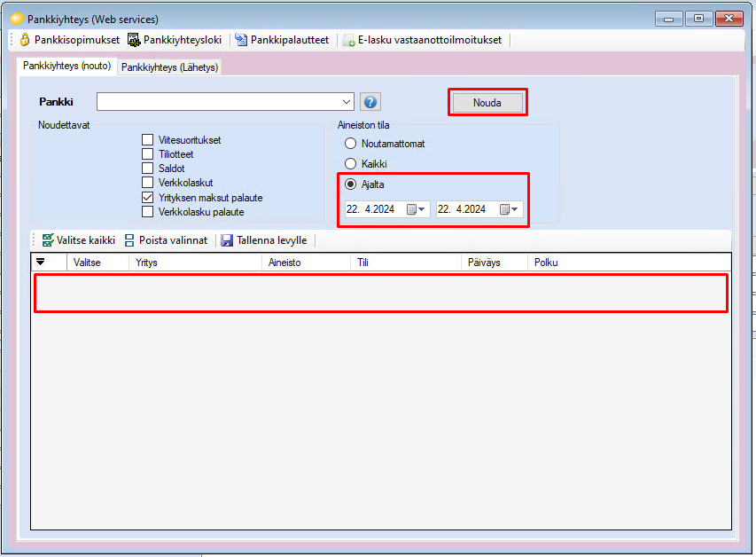The height and width of the screenshot is (557, 756).
Task: Open Pankkisopimukset from the toolbar
Action: pyautogui.click(x=69, y=40)
